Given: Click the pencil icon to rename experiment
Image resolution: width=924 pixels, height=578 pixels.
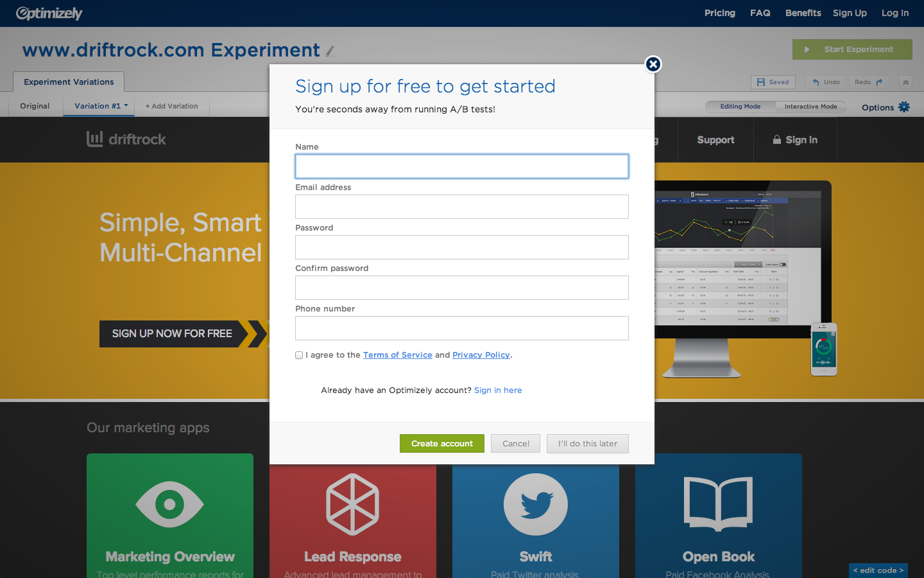Looking at the screenshot, I should click(x=330, y=51).
